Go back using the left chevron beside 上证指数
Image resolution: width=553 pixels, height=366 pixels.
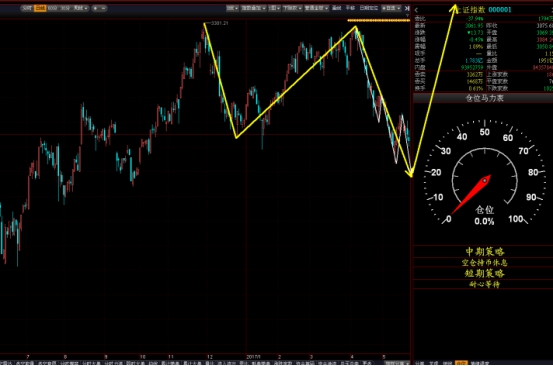click(x=417, y=10)
